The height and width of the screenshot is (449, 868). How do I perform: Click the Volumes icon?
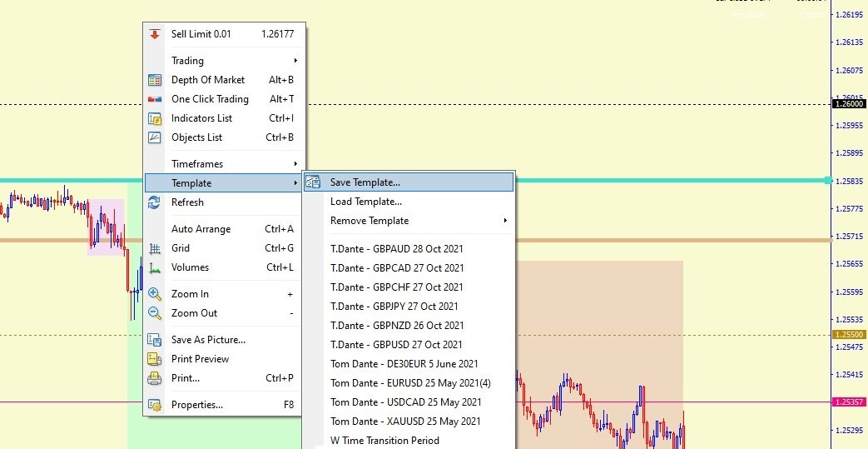pyautogui.click(x=155, y=267)
